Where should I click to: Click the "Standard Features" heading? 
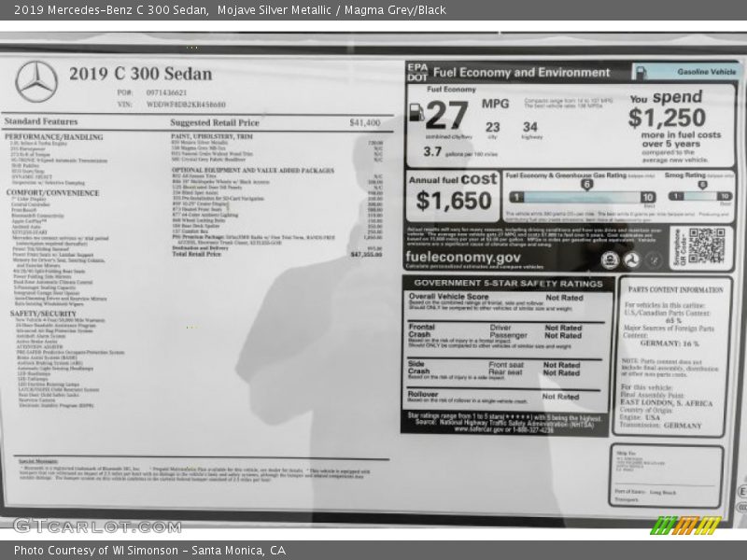click(41, 121)
